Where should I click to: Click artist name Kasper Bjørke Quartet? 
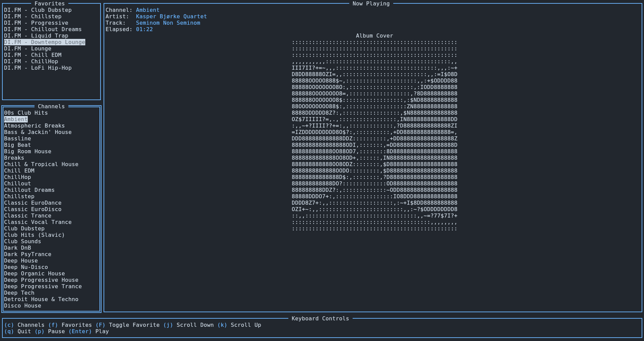click(172, 16)
